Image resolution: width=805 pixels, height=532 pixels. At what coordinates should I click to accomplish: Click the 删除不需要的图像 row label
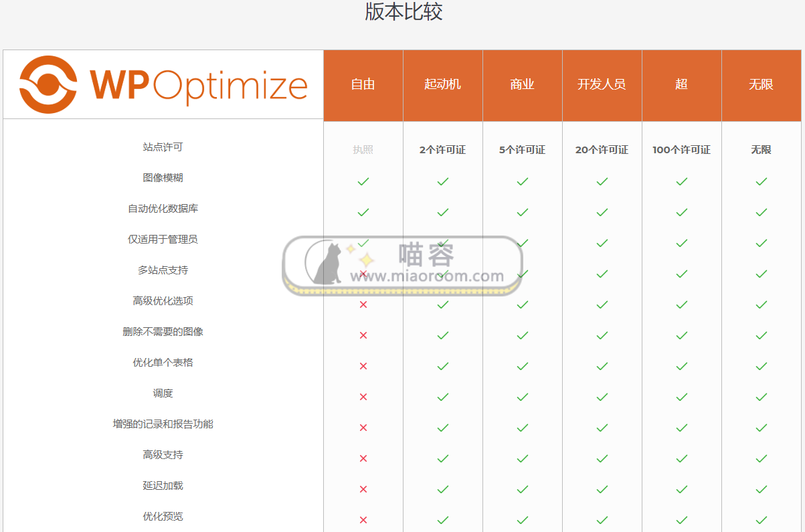[x=163, y=332]
